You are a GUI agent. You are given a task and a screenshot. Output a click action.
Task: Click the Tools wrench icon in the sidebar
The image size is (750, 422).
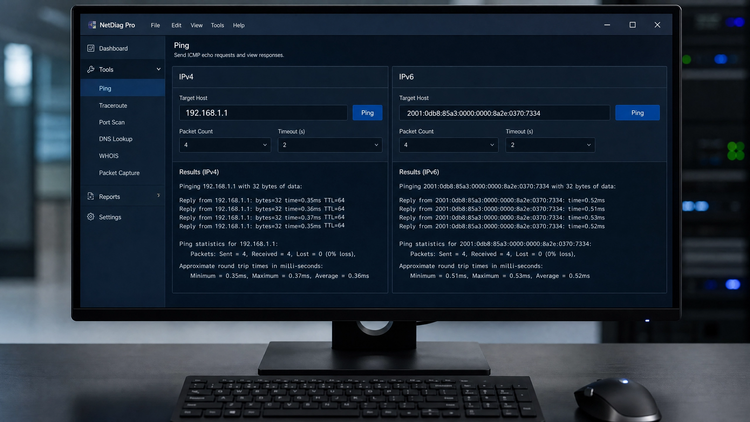(x=91, y=69)
